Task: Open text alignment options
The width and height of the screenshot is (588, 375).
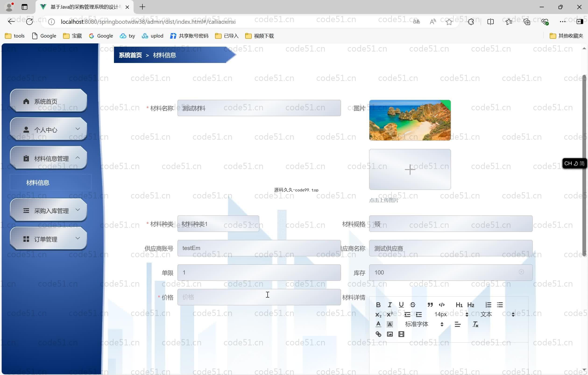Action: tap(458, 324)
